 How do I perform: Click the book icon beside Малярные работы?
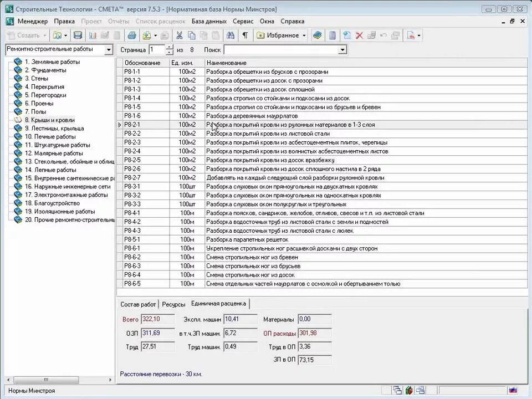point(18,154)
